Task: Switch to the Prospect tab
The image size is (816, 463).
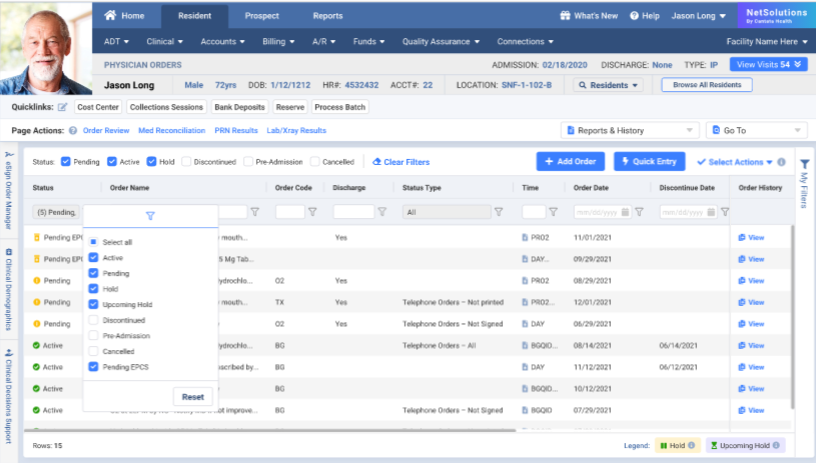Action: pyautogui.click(x=262, y=16)
